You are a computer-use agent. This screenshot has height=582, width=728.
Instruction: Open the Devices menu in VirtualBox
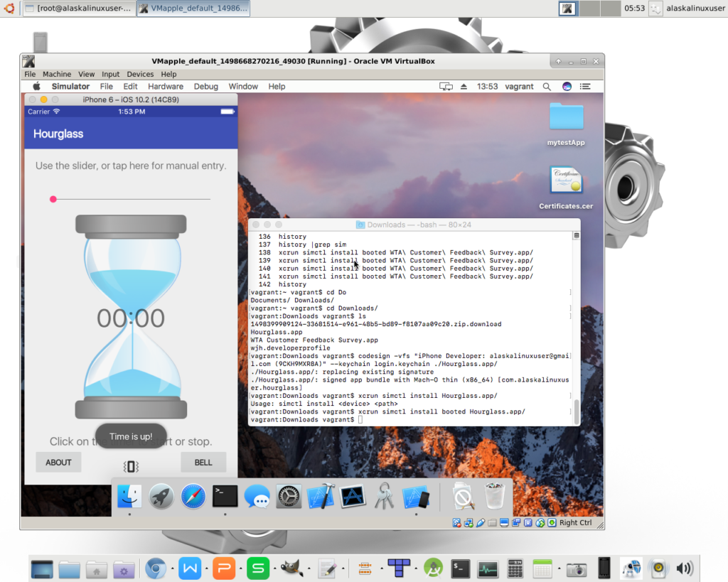click(x=140, y=74)
